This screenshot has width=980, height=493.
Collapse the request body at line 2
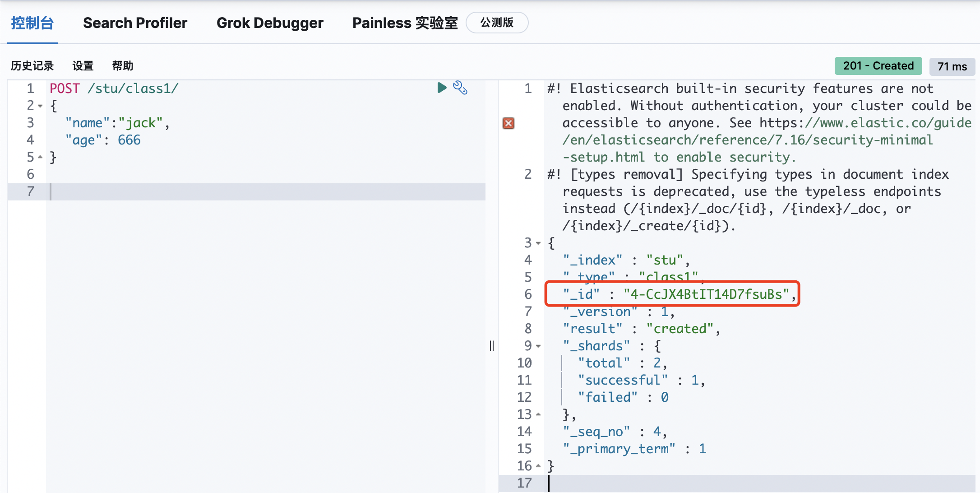pyautogui.click(x=40, y=106)
